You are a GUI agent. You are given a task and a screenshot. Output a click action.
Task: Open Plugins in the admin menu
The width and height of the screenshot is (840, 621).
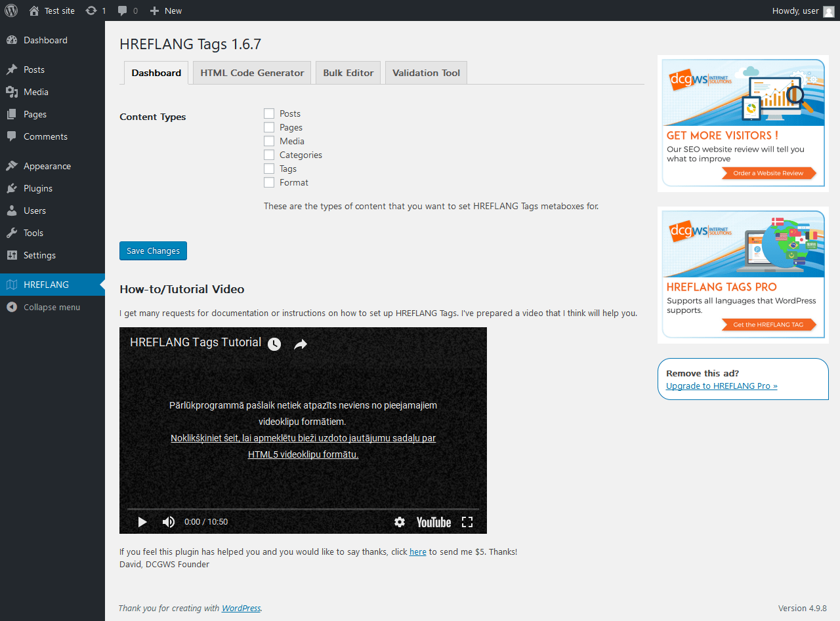tap(52, 188)
